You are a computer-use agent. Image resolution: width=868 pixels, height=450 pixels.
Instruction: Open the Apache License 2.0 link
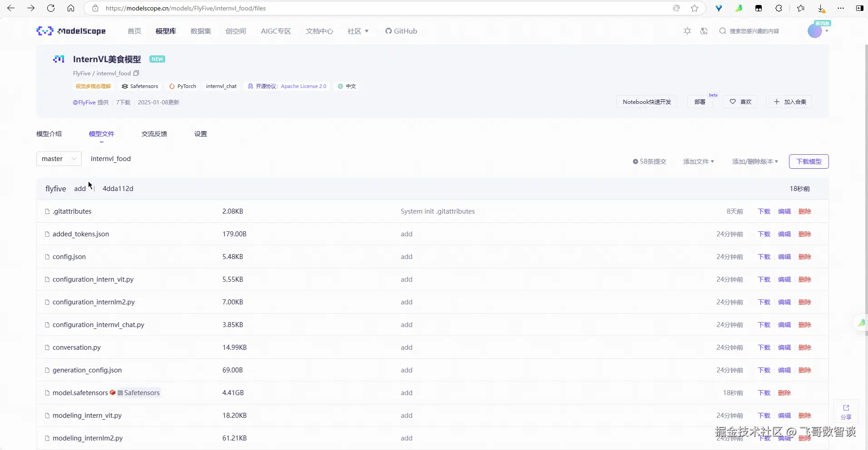(304, 86)
